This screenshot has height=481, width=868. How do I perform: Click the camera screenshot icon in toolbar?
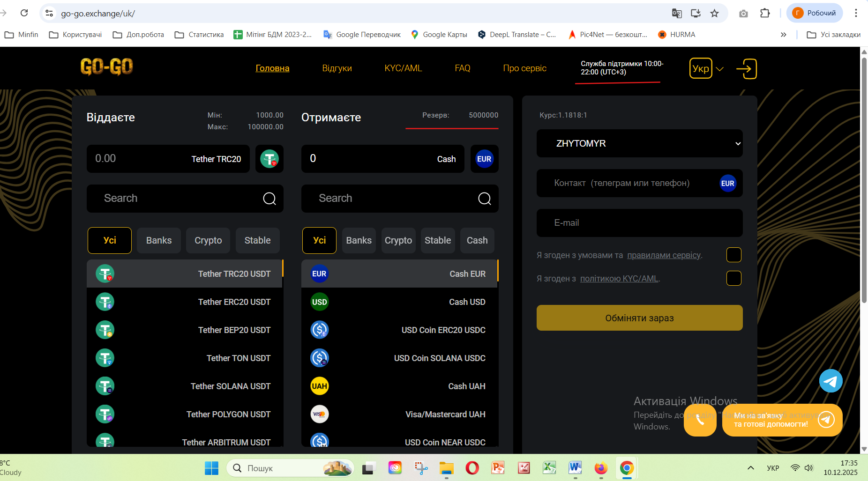[x=743, y=14]
